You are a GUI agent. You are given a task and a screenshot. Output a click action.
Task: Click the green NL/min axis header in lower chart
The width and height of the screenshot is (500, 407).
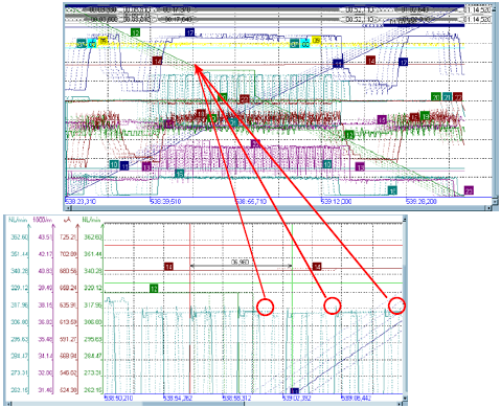[x=91, y=220]
